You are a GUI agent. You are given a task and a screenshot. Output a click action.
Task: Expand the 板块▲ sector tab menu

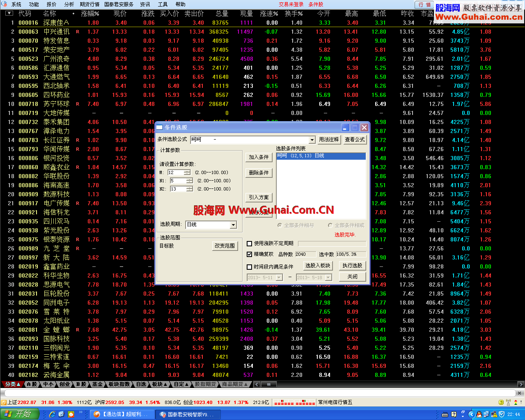pos(160,384)
